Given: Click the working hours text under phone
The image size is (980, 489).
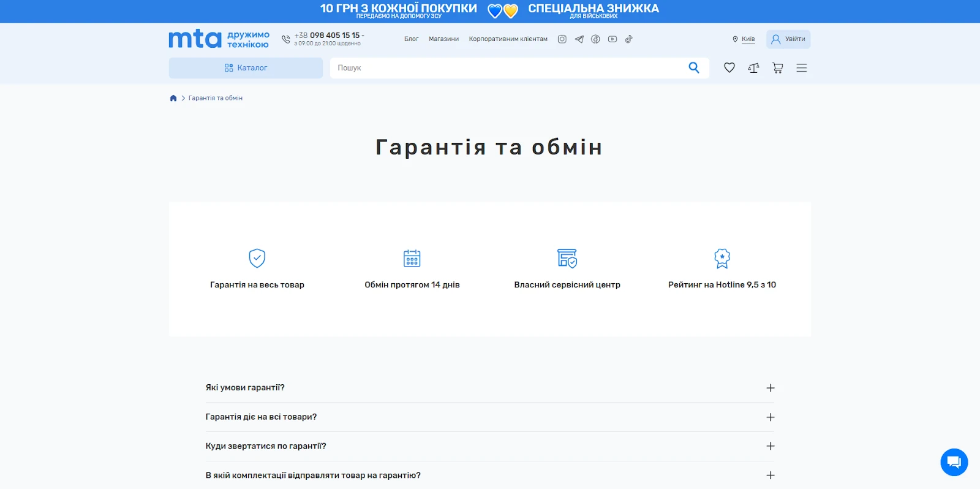Looking at the screenshot, I should (x=327, y=44).
